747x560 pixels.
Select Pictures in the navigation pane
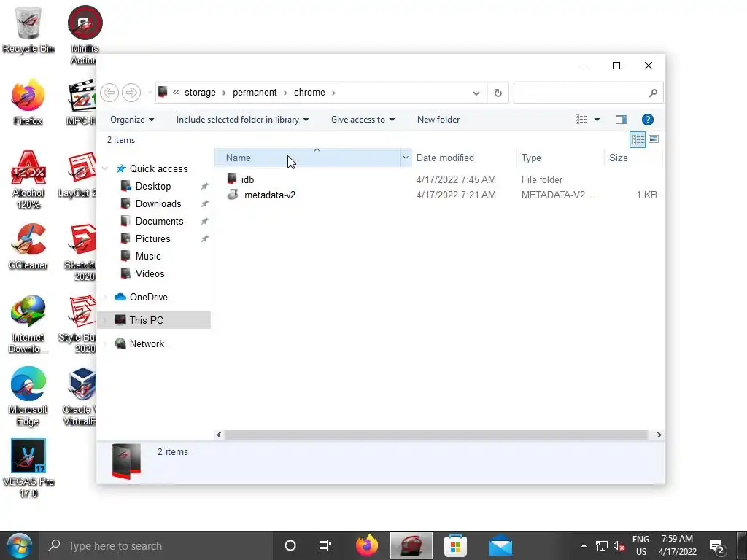[x=153, y=239]
